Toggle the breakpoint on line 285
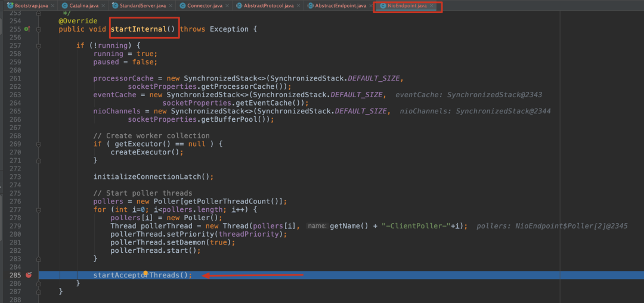The width and height of the screenshot is (644, 303). tap(28, 275)
